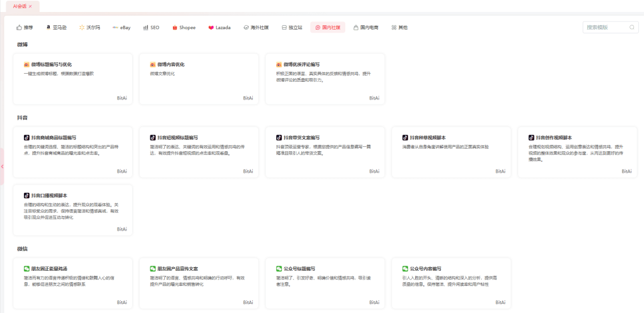The width and height of the screenshot is (644, 313).
Task: Select the 推荐 category tab
Action: (25, 28)
